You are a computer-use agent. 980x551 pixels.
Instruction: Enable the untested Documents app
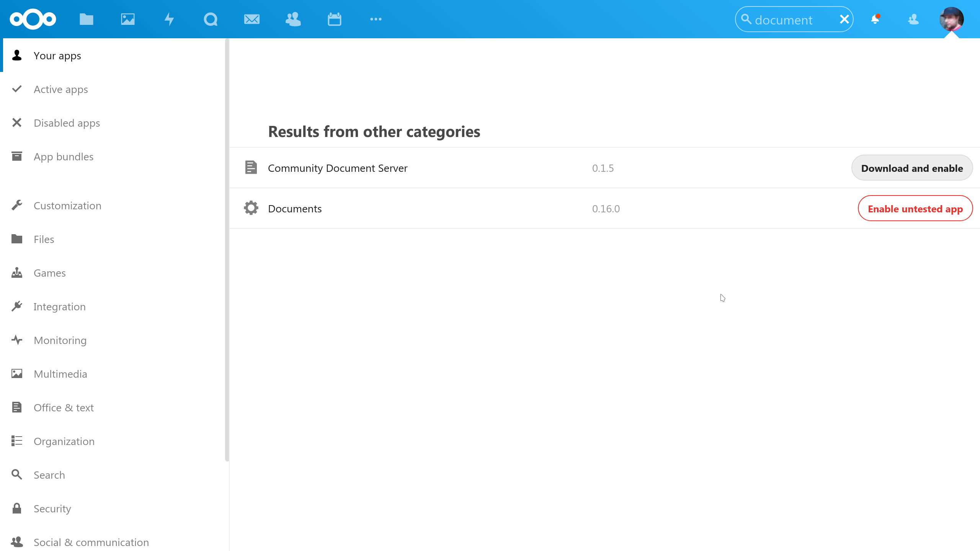915,209
